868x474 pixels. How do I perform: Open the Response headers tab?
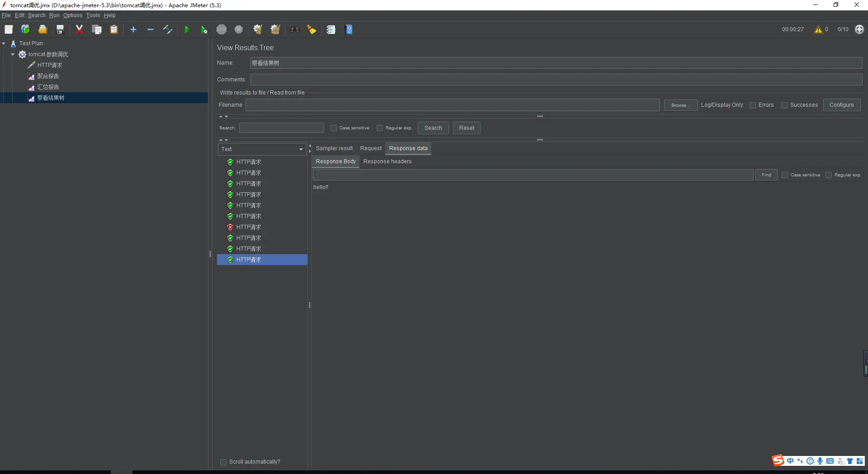tap(387, 161)
